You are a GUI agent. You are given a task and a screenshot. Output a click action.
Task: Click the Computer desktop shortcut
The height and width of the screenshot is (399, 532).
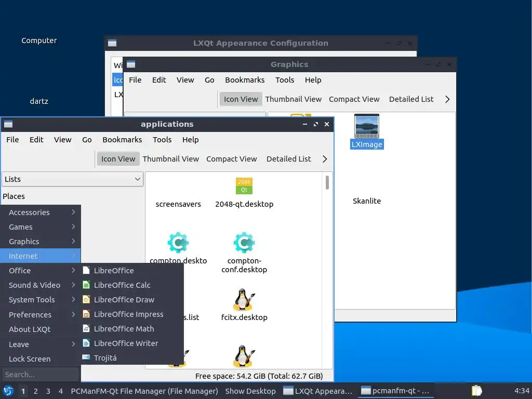[39, 41]
